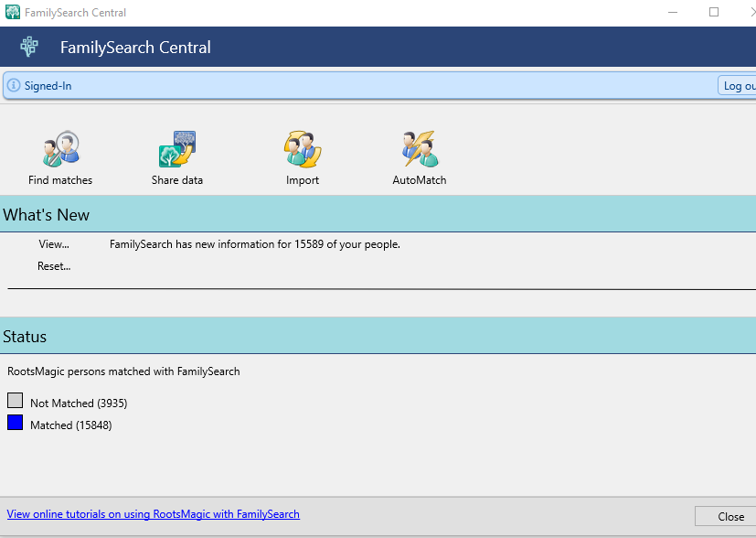Open the Find matches tool icon
The width and height of the screenshot is (756, 538).
coord(60,148)
